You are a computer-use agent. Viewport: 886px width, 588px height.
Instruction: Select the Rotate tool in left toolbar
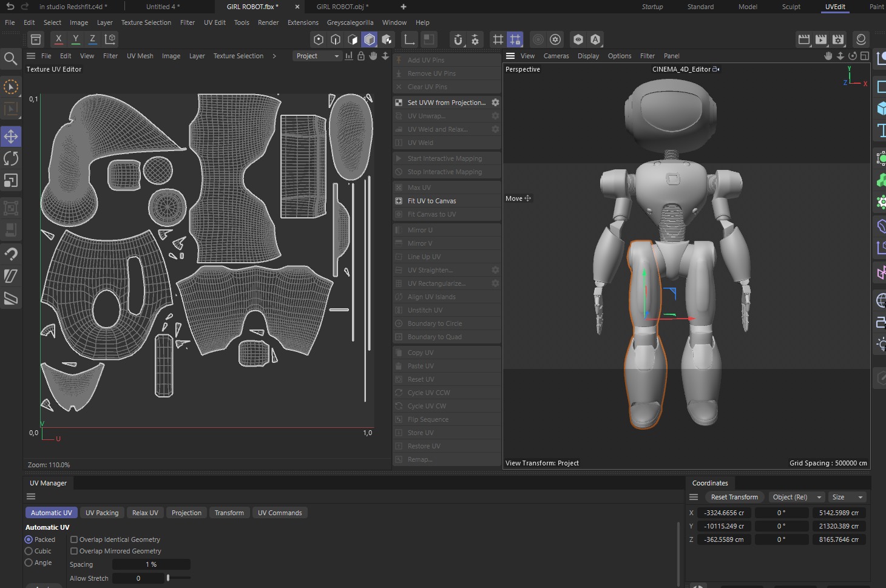pyautogui.click(x=11, y=158)
